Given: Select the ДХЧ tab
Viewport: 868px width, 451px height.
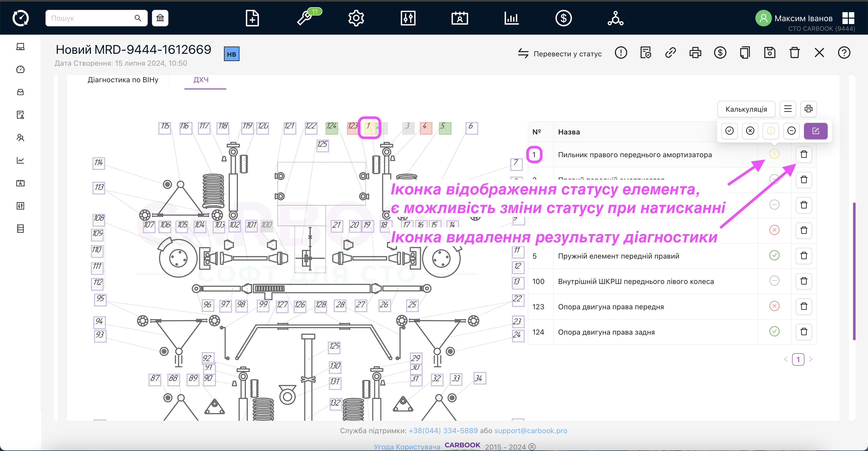Looking at the screenshot, I should [x=201, y=80].
